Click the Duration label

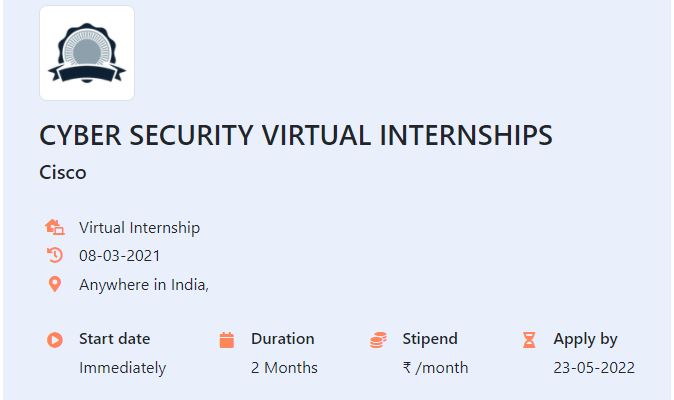coord(282,339)
